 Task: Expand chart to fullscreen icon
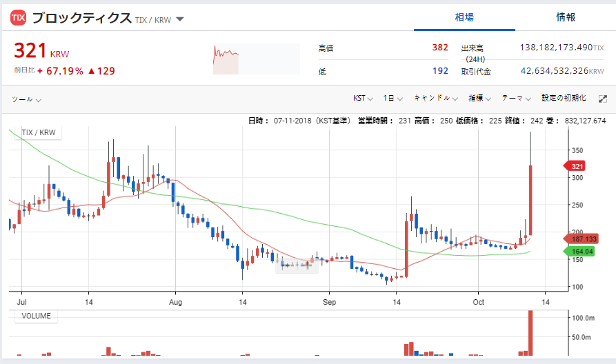[603, 99]
